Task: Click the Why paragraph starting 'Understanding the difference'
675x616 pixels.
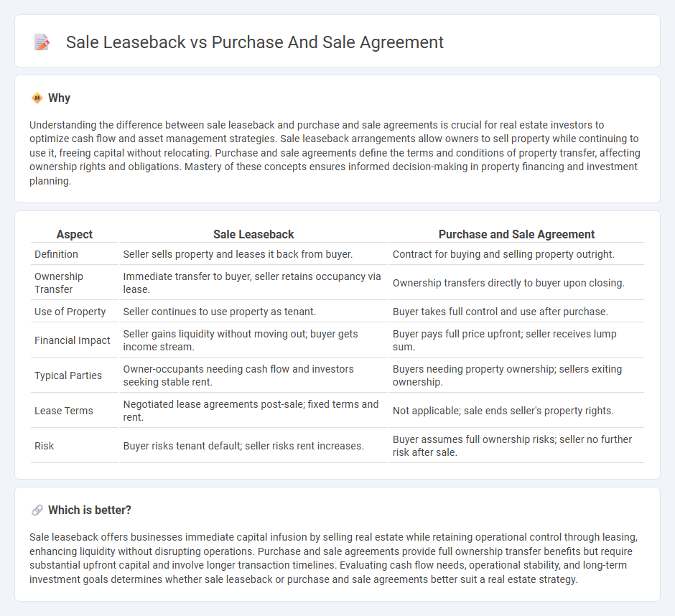Action: pos(335,153)
